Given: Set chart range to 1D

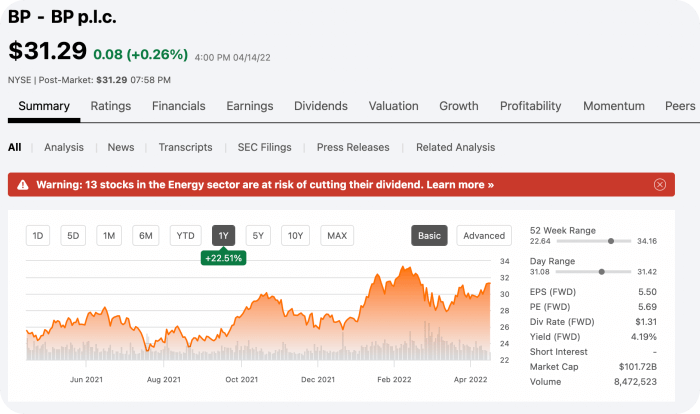Looking at the screenshot, I should (x=38, y=235).
